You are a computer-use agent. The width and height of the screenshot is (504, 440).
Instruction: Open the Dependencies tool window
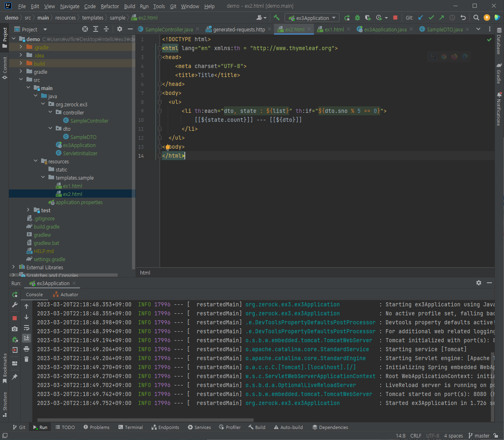coord(330,427)
